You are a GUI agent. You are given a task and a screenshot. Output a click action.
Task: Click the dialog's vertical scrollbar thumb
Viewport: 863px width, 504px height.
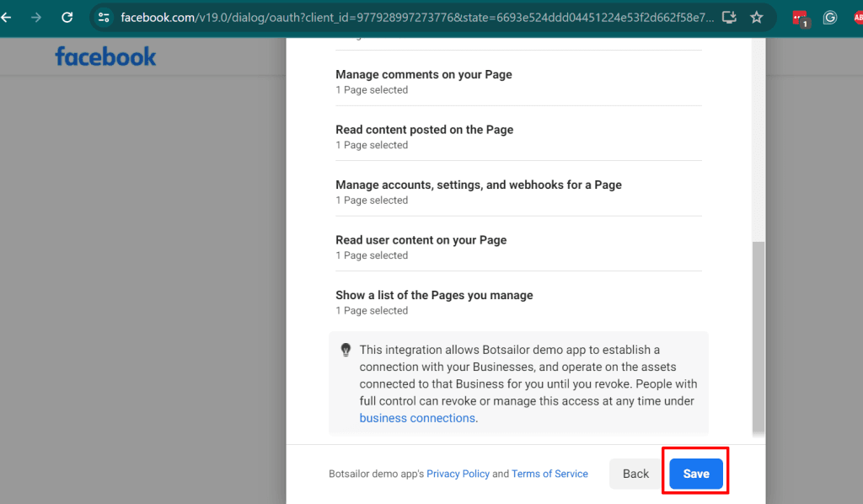[x=758, y=337]
